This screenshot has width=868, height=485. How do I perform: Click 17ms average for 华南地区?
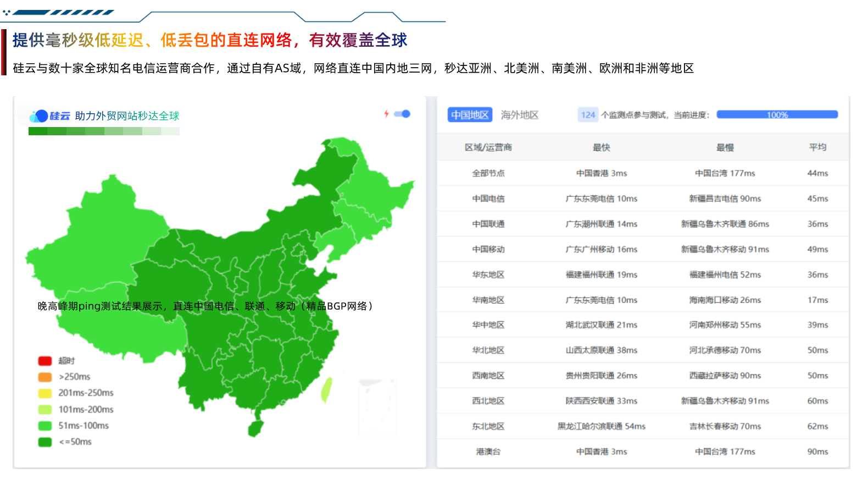(x=817, y=300)
